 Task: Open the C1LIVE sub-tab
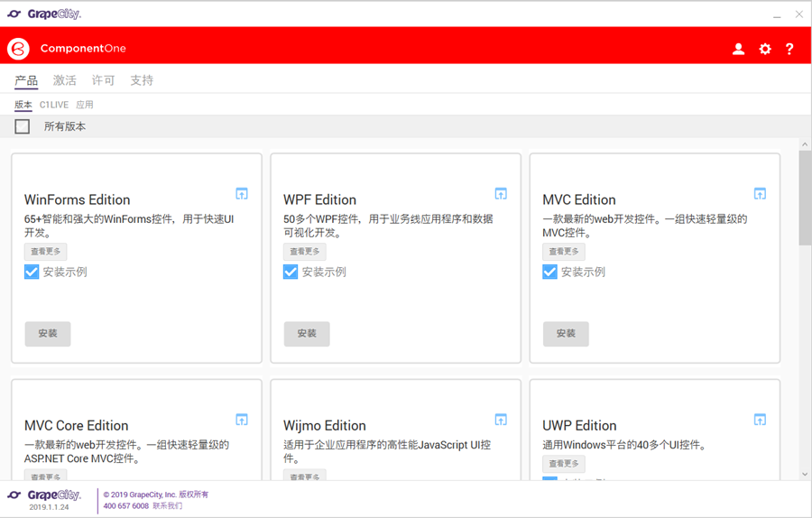53,105
